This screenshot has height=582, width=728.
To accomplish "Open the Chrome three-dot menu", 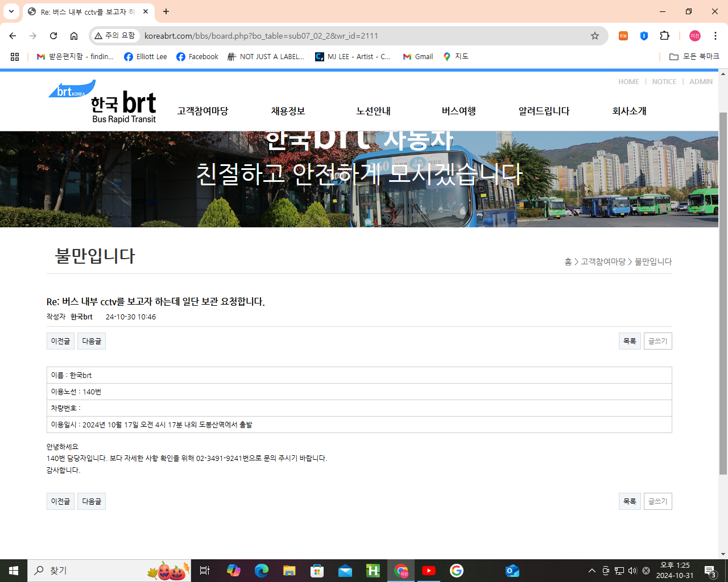I will (715, 35).
